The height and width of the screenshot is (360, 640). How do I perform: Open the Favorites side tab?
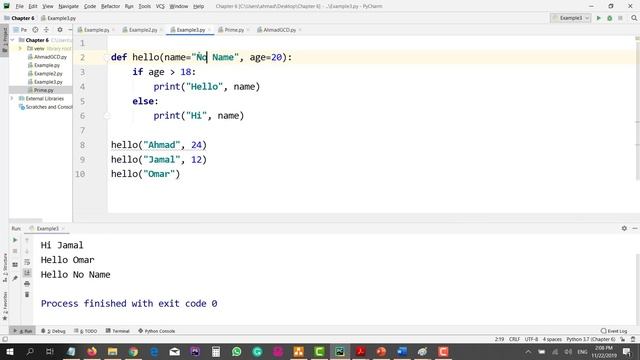tap(4, 306)
